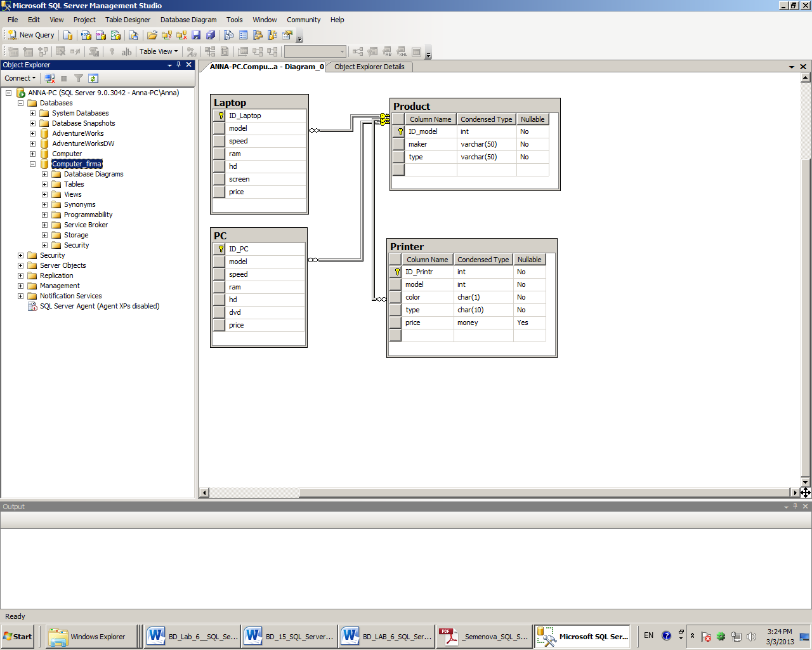Click the maker cell in Product table
This screenshot has width=812, height=650.
coord(431,144)
